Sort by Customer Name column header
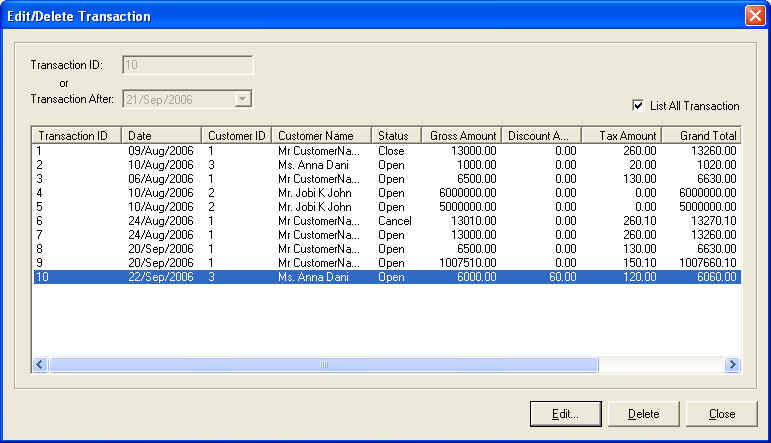 point(322,136)
